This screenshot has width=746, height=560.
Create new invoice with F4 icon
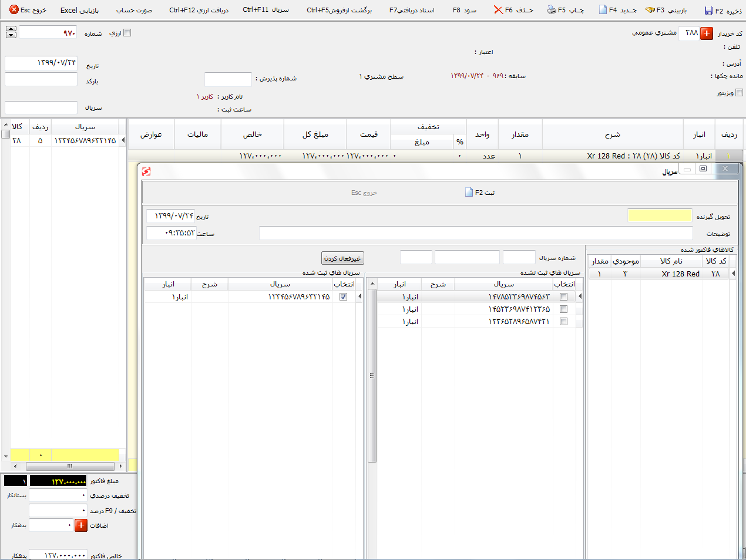click(603, 10)
